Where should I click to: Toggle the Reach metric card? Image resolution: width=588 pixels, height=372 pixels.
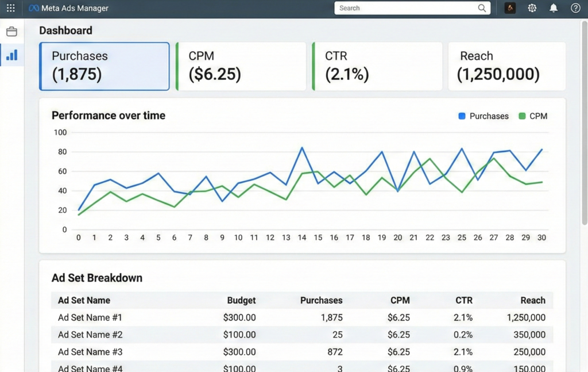pyautogui.click(x=506, y=65)
